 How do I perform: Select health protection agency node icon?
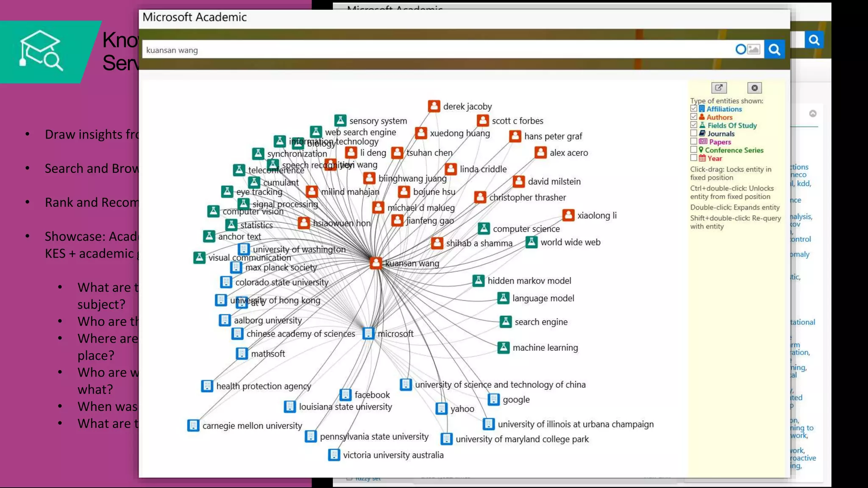pos(207,386)
